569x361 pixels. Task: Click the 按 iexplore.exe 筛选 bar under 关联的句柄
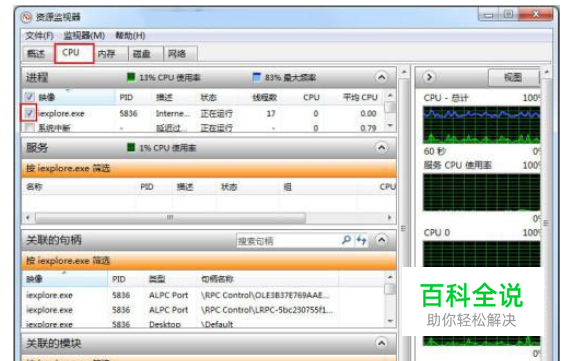pos(209,261)
